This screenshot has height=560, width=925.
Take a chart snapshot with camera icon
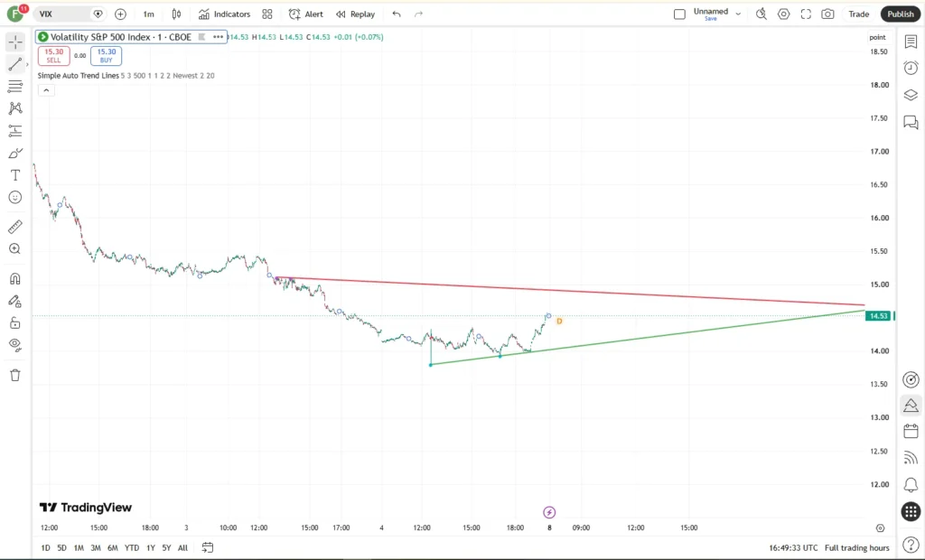pyautogui.click(x=827, y=14)
